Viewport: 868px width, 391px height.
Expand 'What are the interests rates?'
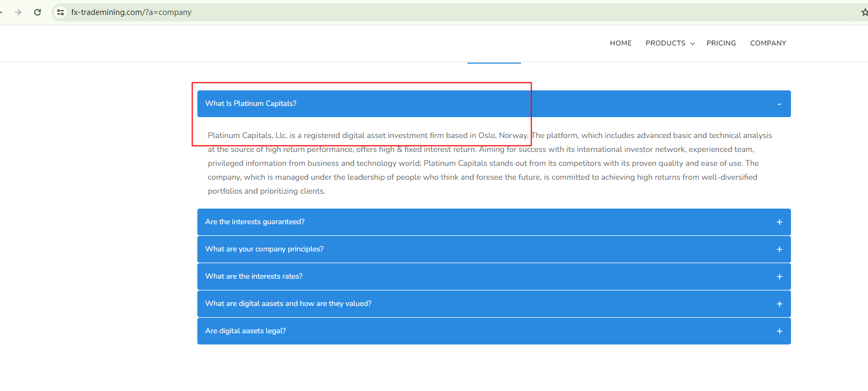click(494, 277)
